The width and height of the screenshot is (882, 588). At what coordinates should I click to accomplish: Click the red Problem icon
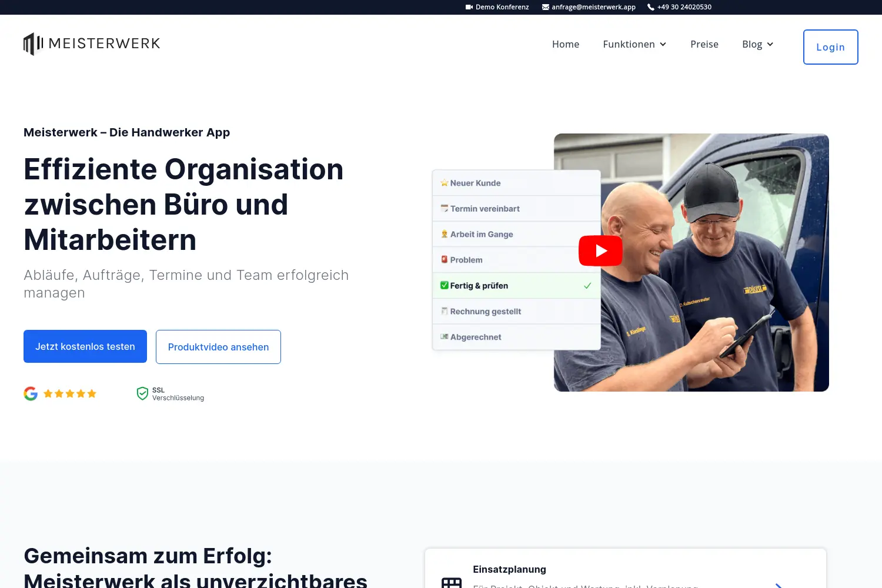pos(445,259)
